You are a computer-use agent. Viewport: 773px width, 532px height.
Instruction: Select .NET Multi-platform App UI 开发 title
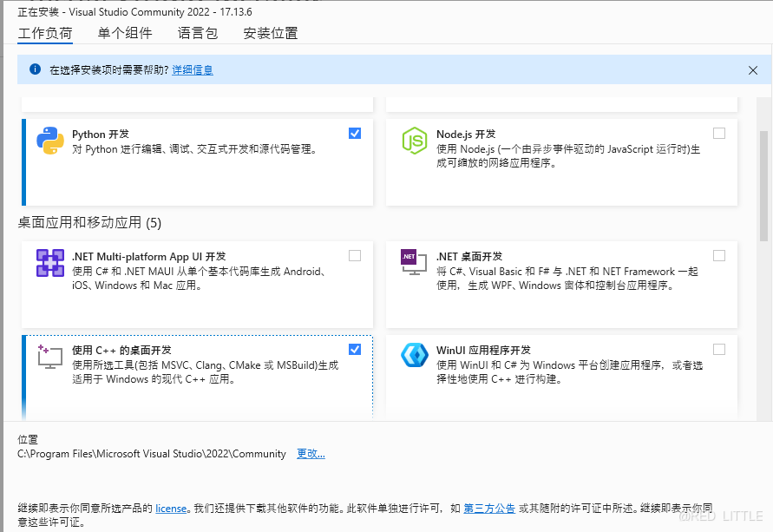point(149,256)
